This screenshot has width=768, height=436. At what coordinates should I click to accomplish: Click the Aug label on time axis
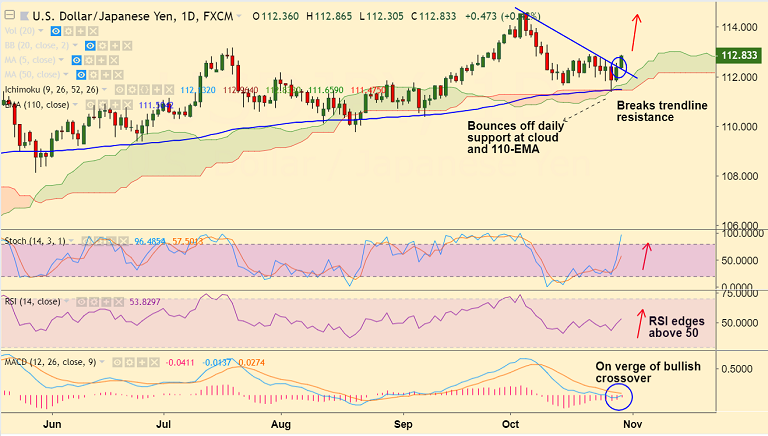[x=281, y=424]
